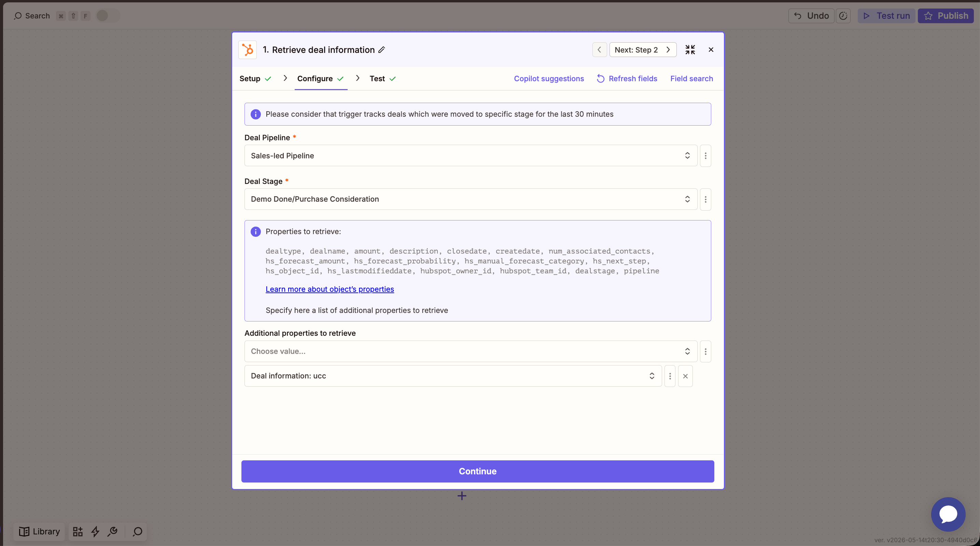Screen dimensions: 980x546
Task: Click the Undo button
Action: click(x=811, y=16)
